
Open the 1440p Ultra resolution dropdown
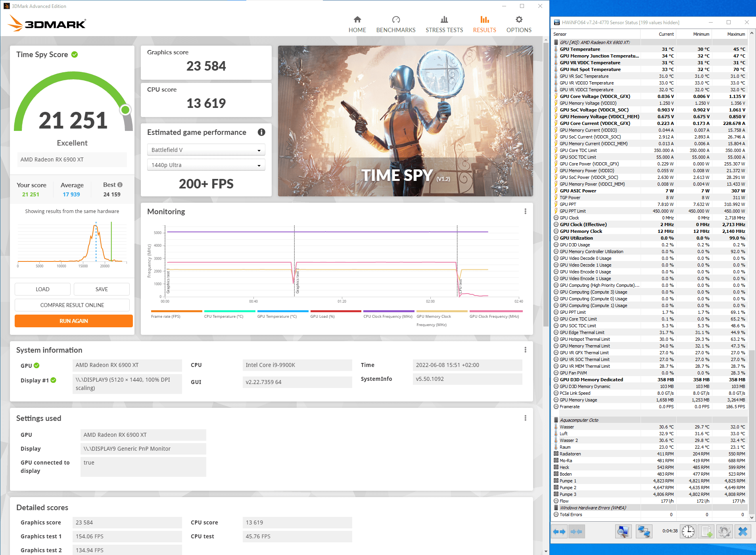206,165
